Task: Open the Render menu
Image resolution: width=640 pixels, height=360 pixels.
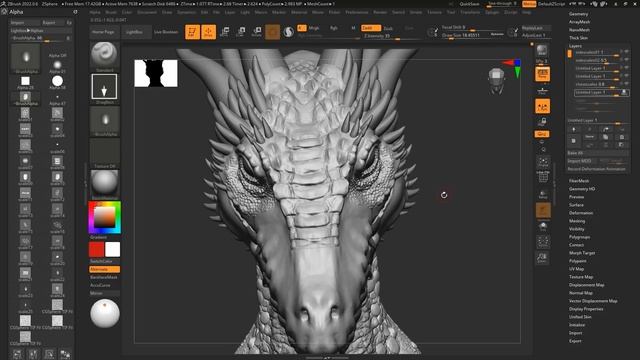Action: [x=380, y=12]
